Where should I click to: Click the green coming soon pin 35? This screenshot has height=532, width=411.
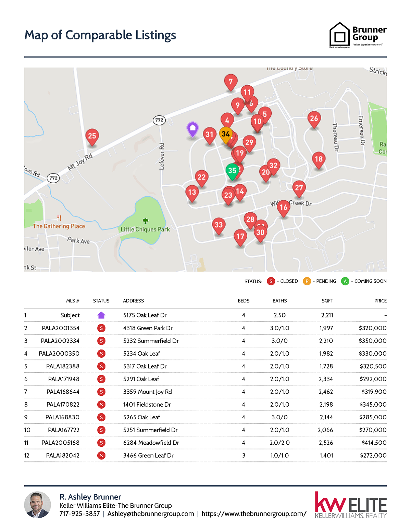(232, 172)
